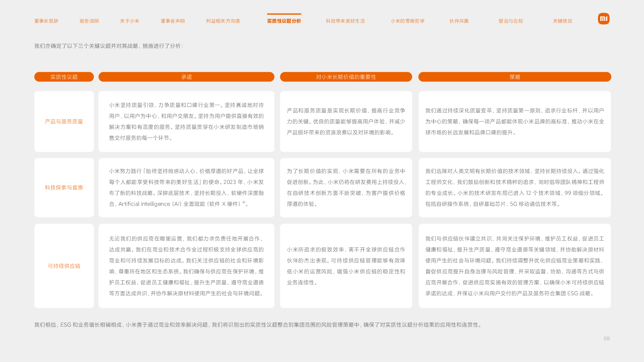Image resolution: width=644 pixels, height=362 pixels.
Task: Click the text starting 产品和服务质量是实现长期价值
Action: (x=346, y=122)
